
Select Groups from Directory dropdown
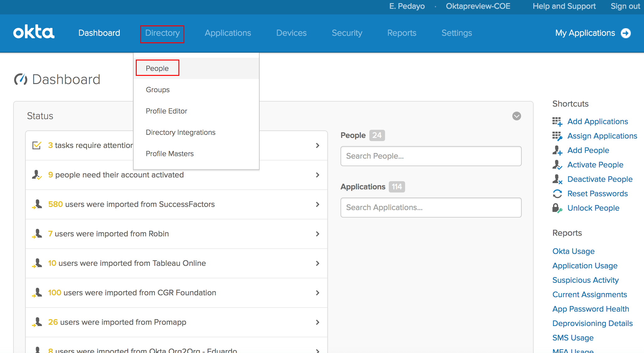click(196, 90)
